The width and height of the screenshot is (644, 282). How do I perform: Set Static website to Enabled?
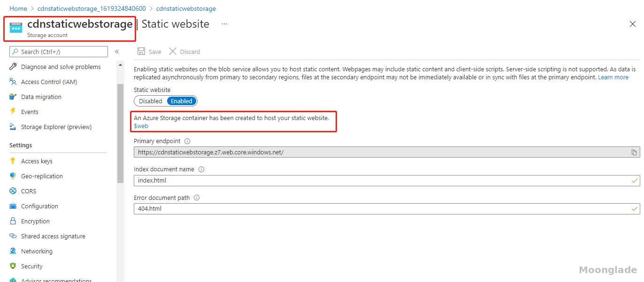pos(182,101)
